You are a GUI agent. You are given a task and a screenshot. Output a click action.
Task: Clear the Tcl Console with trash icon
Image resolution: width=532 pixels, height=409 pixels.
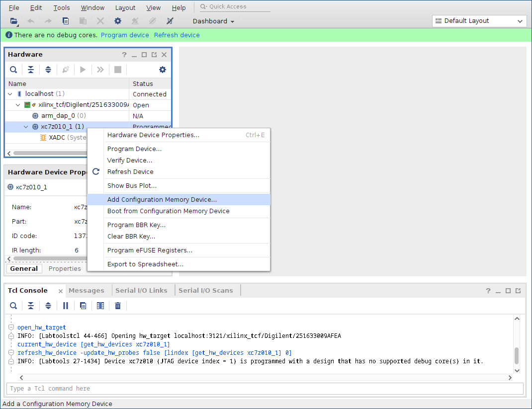click(x=118, y=306)
